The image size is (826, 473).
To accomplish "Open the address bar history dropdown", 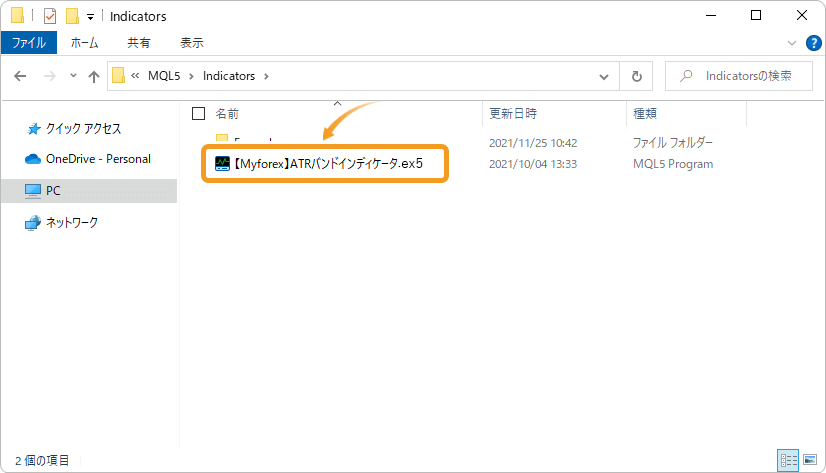I will tap(603, 76).
